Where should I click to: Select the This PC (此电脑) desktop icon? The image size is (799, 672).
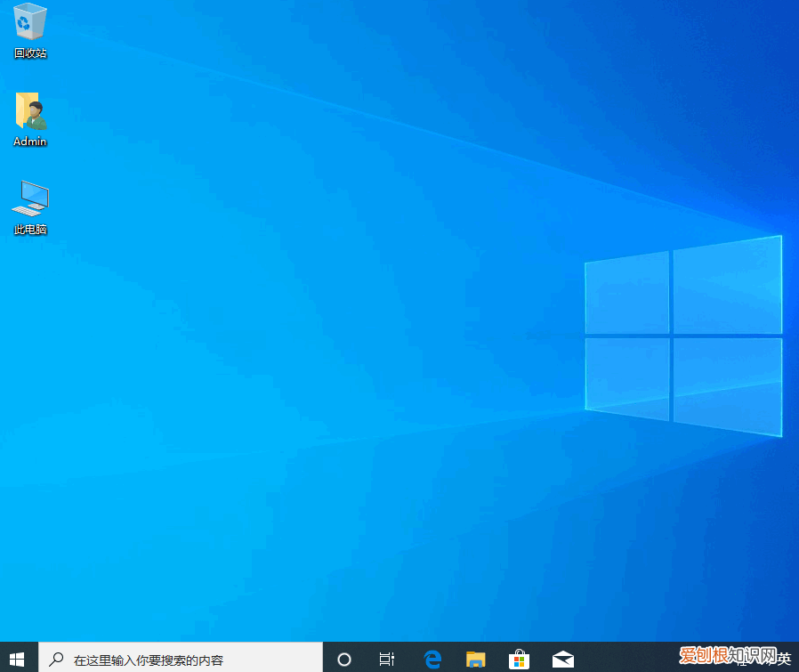click(x=29, y=198)
